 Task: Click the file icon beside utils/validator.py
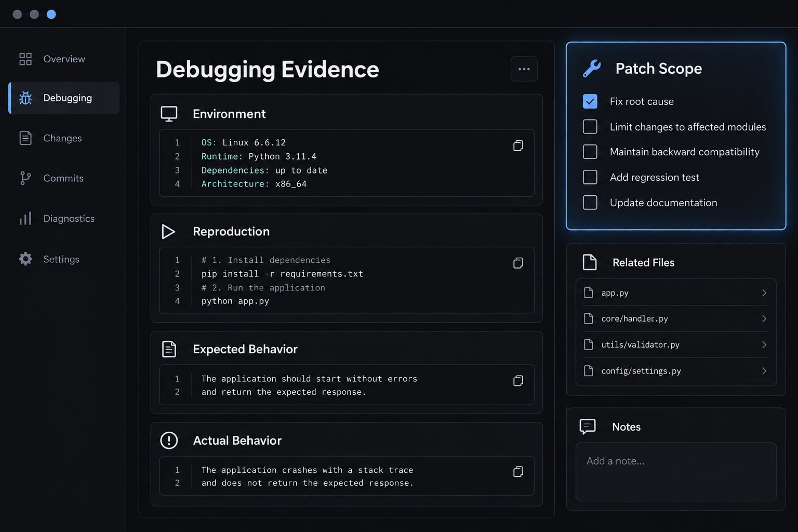589,344
